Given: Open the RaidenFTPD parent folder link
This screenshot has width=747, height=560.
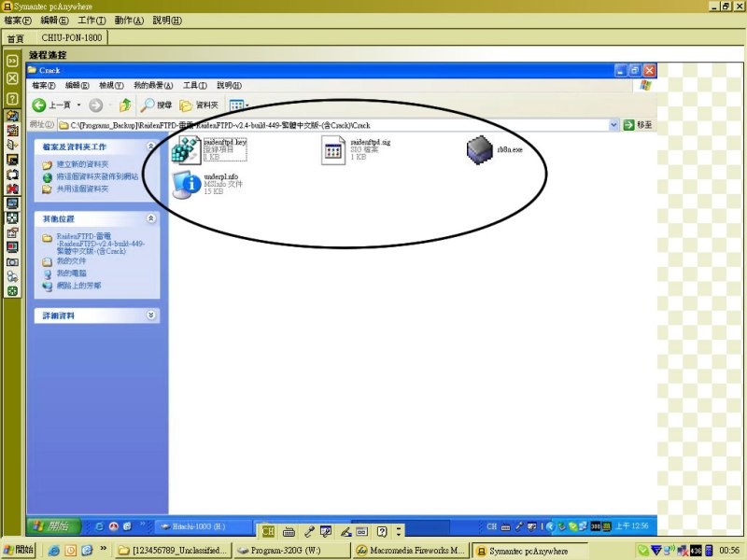Looking at the screenshot, I should (x=101, y=244).
